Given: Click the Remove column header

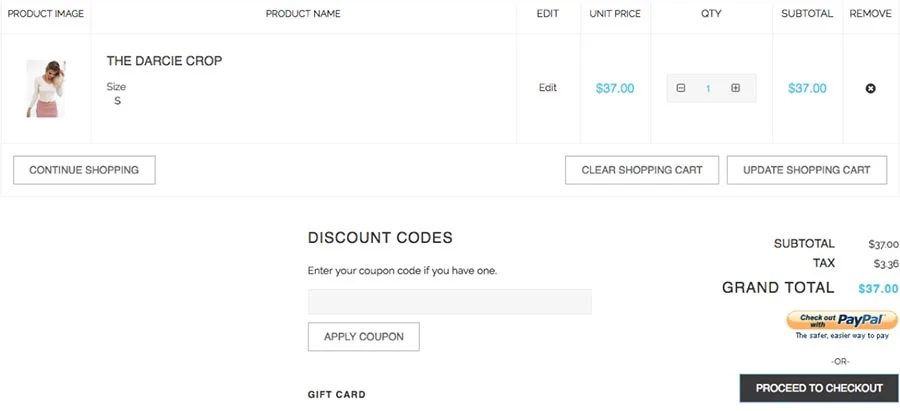Looking at the screenshot, I should (870, 14).
